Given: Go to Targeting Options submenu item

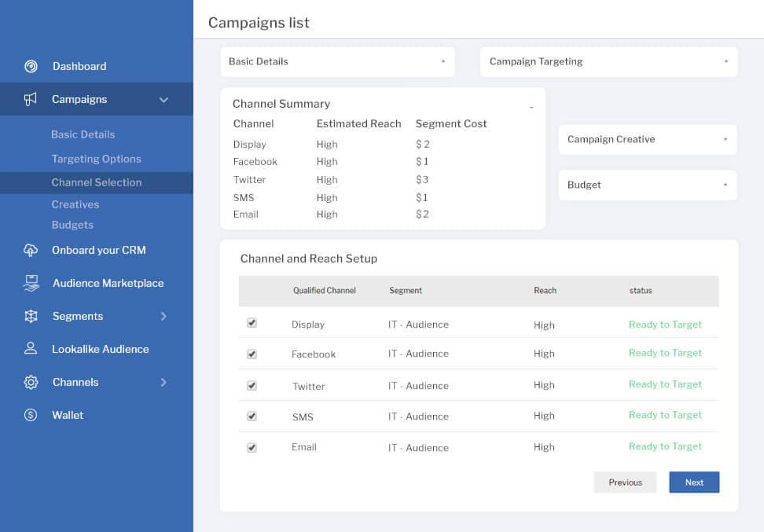Looking at the screenshot, I should 96,159.
